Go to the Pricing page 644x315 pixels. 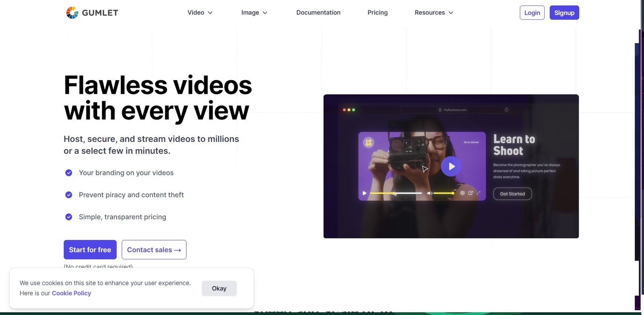click(378, 12)
